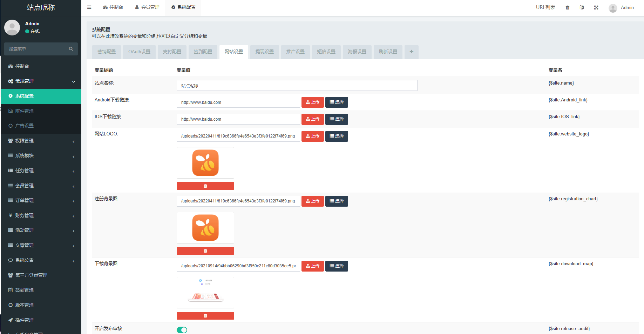This screenshot has width=644, height=334.
Task: Click the 站点名称 input field
Action: pos(297,86)
